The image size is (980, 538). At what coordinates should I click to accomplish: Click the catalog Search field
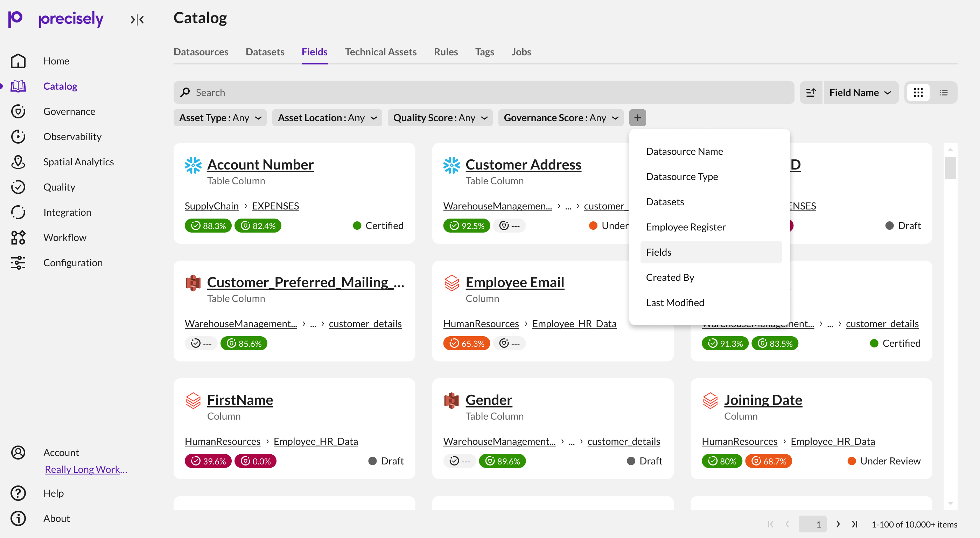(484, 92)
